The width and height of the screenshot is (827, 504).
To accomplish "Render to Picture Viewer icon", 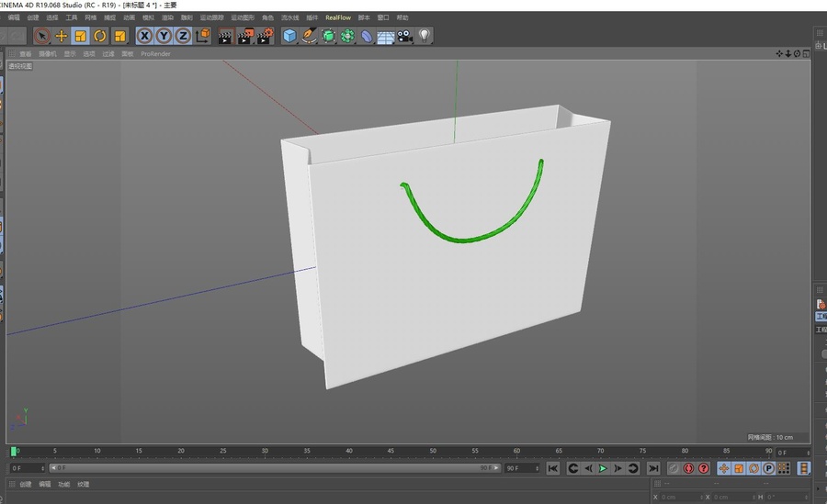I will (x=245, y=36).
